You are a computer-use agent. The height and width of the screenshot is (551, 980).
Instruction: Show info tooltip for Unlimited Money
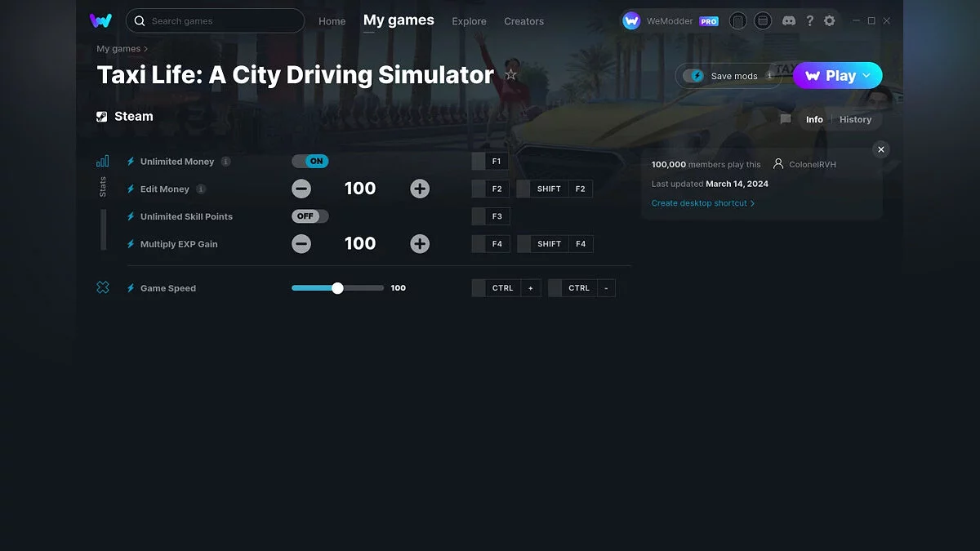tap(226, 162)
